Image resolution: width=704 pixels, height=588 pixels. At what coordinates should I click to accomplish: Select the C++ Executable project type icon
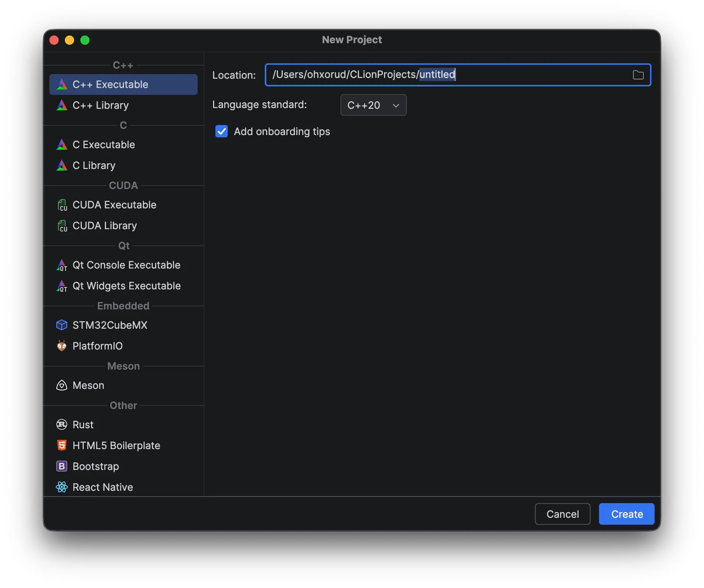pos(62,84)
